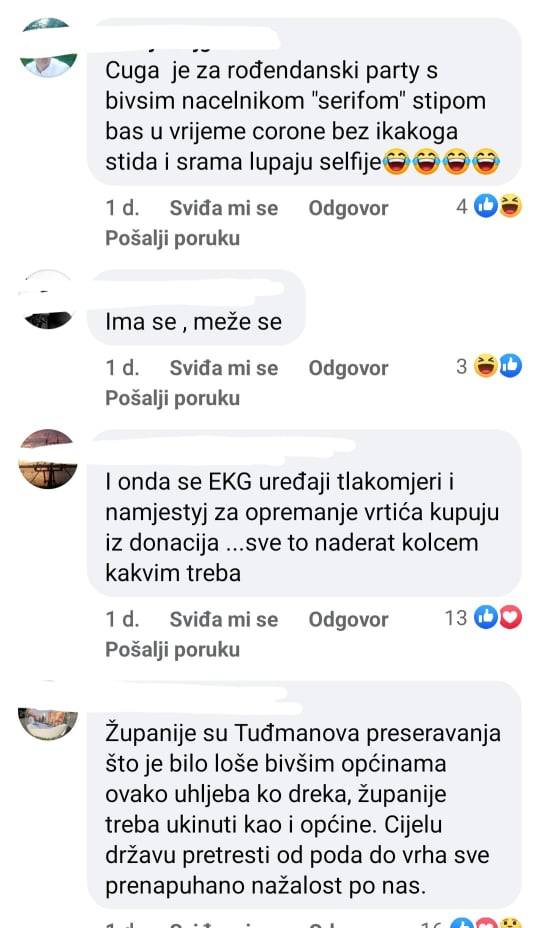Click thumbs-up reaction on 'Ima se' comment
Viewport: 540px width, 928px height.
510,366
